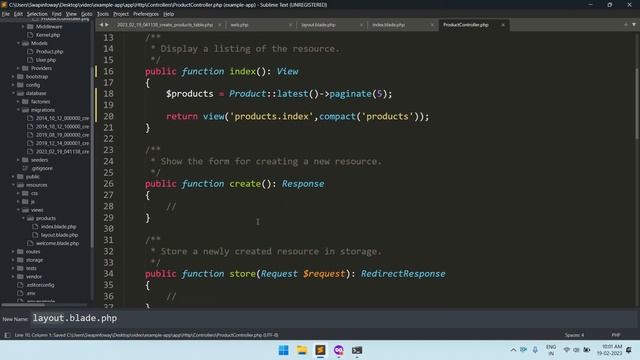Open the Selection menu
The height and width of the screenshot is (360, 640).
(x=37, y=14)
